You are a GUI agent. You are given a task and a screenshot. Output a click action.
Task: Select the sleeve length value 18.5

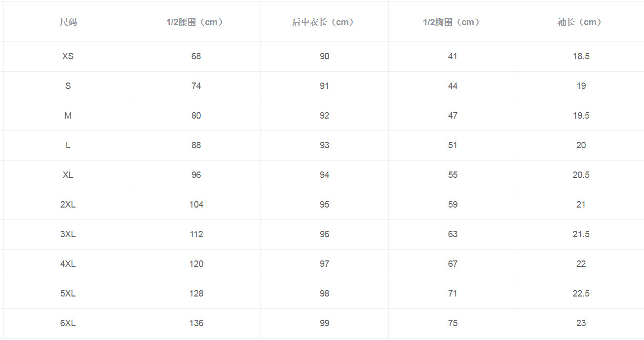pyautogui.click(x=581, y=56)
